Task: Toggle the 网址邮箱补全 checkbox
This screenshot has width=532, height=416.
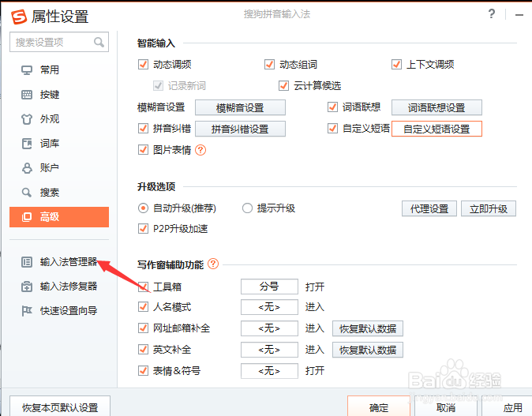Action: (x=143, y=328)
